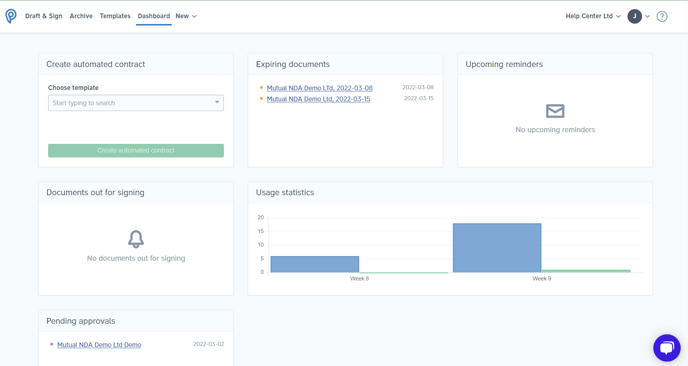Click the envelope reminders icon

[x=555, y=111]
